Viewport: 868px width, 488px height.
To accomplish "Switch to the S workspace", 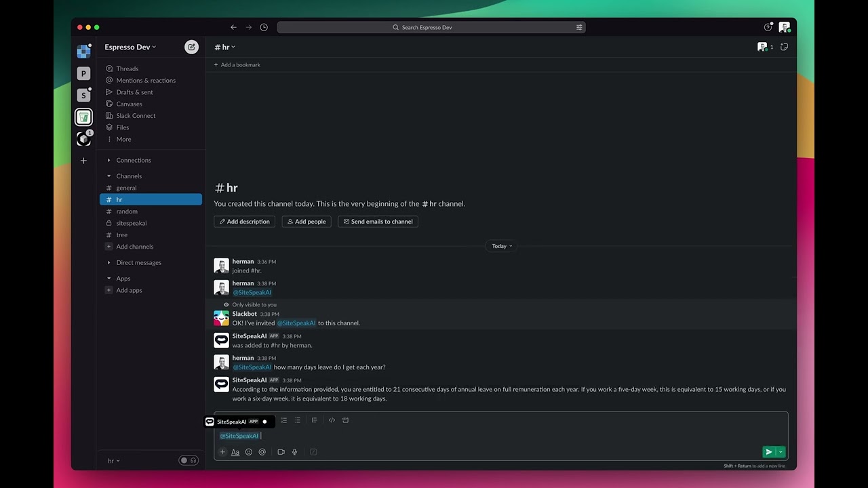I will [83, 95].
